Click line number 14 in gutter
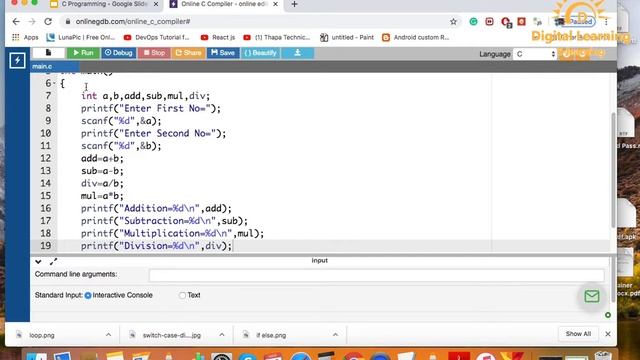Screen dimensions: 640x360 pyautogui.click(x=45, y=184)
